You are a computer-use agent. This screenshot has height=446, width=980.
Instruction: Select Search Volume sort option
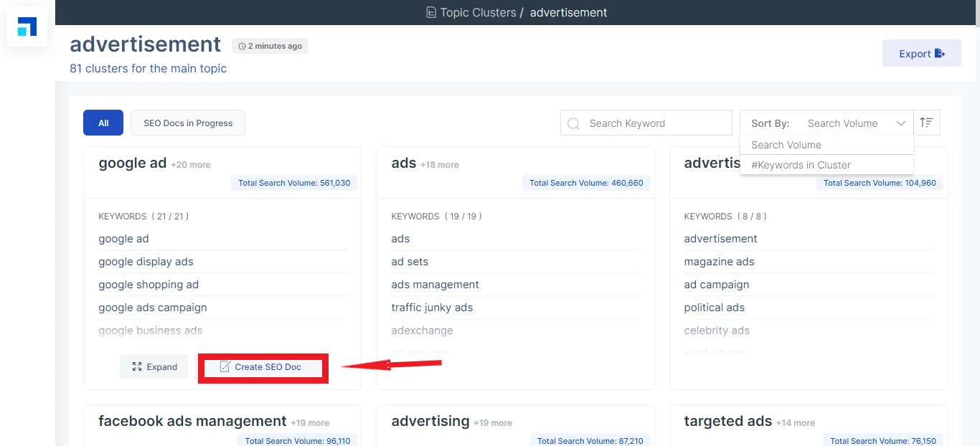786,145
